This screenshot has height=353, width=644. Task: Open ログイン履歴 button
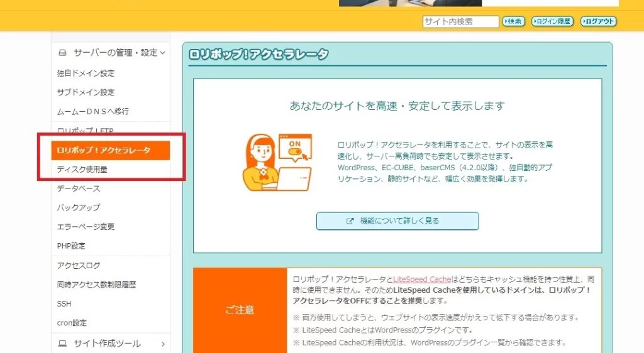[x=552, y=21]
